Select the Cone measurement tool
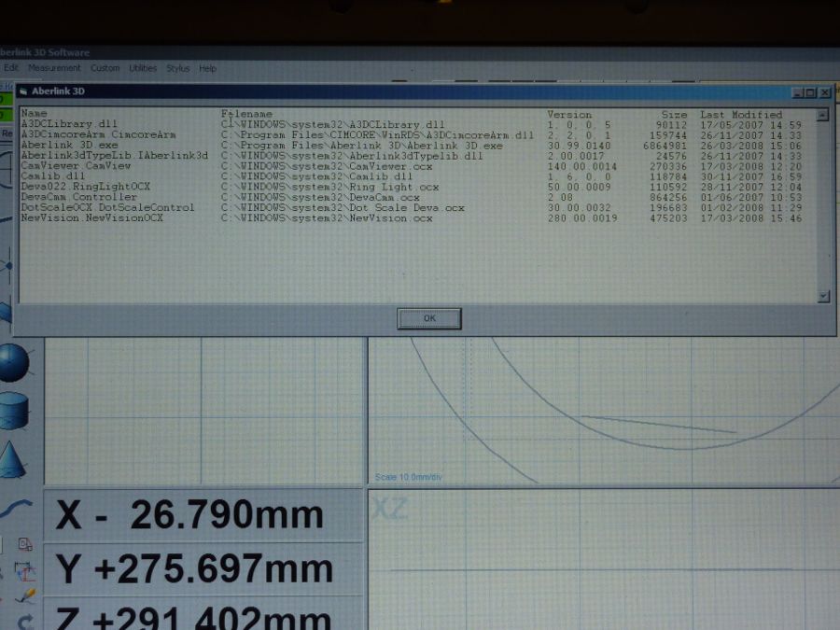The height and width of the screenshot is (630, 840). (12, 459)
